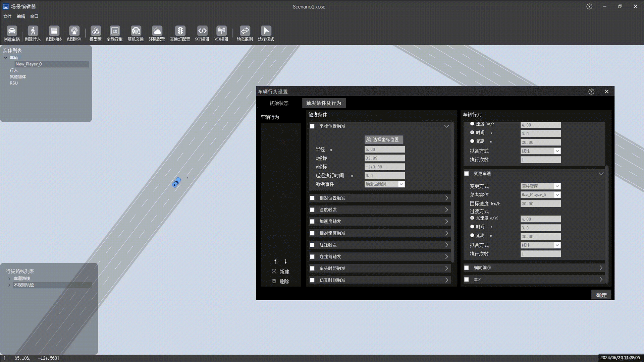
Task: Click the 选择坐标位置 button
Action: tap(383, 139)
